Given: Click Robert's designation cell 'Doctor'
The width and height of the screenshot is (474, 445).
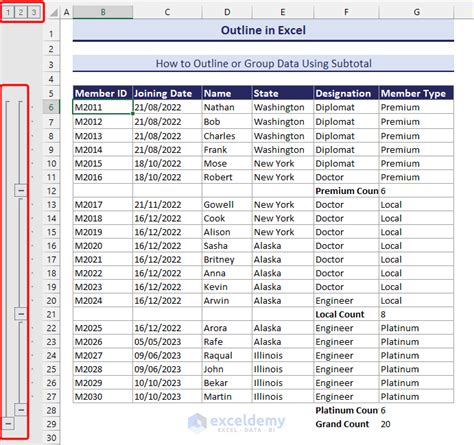Looking at the screenshot, I should tap(346, 177).
